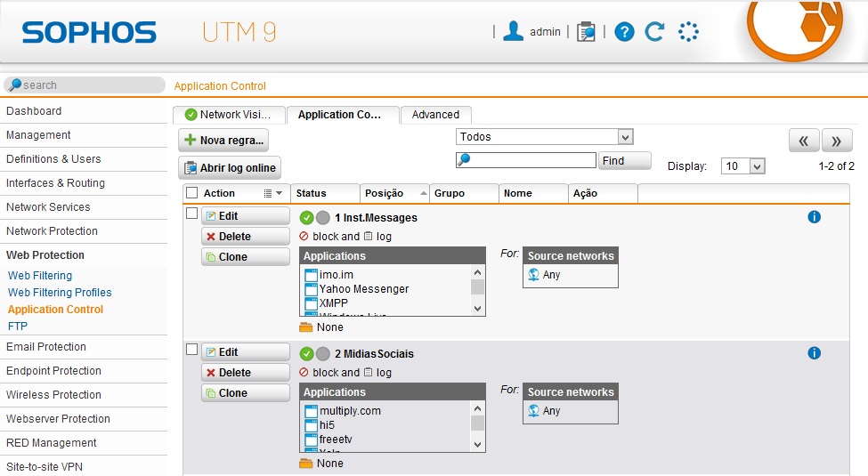Click the info icon for Inst.Messages rule
The height and width of the screenshot is (476, 868).
click(x=814, y=217)
